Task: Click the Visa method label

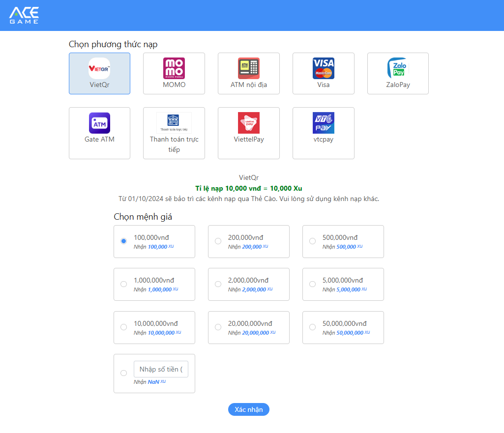Action: point(324,85)
